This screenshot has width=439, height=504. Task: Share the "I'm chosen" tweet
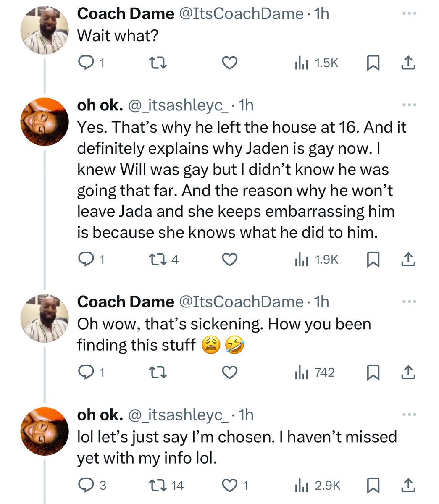click(x=408, y=485)
